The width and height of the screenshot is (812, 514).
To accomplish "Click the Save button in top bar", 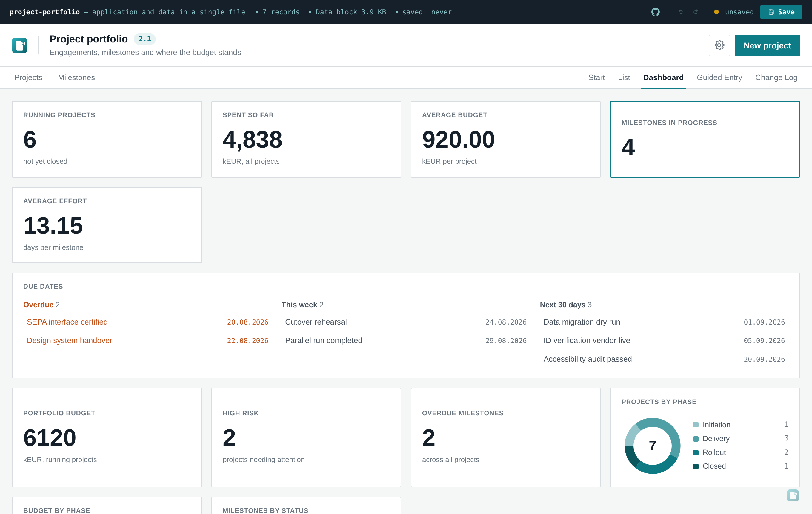I will point(781,12).
